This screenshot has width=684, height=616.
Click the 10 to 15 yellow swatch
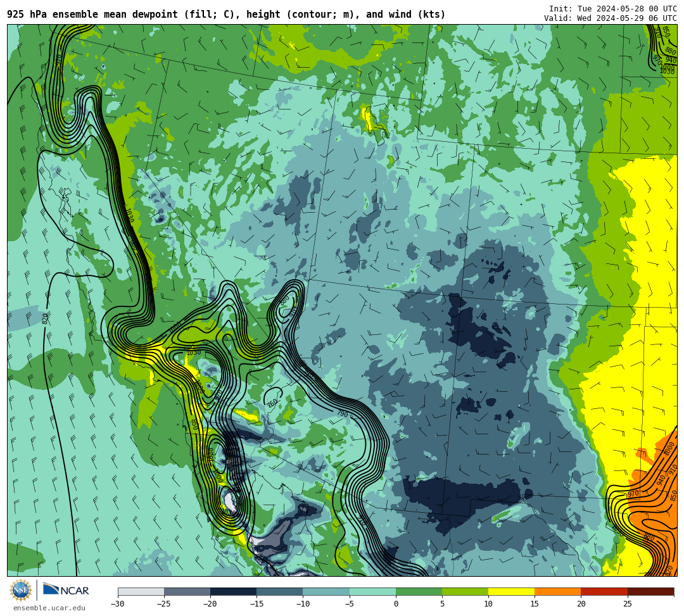(511, 591)
